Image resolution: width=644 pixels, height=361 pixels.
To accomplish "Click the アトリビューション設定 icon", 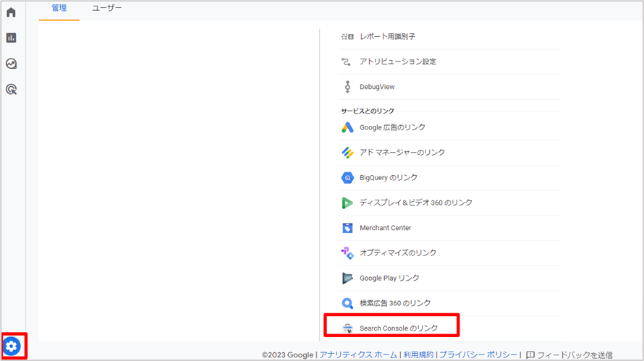I will (x=346, y=61).
